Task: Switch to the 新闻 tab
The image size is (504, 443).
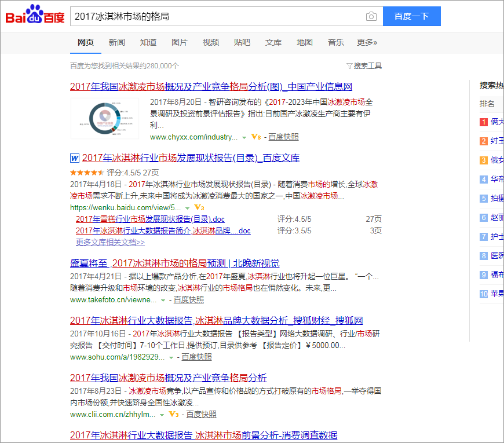Action: (116, 42)
